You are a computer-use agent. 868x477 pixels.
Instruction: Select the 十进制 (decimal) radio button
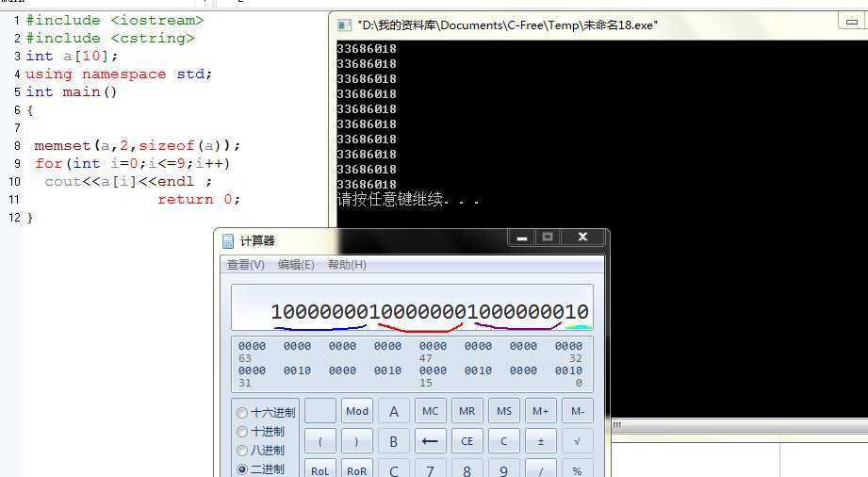click(x=242, y=432)
